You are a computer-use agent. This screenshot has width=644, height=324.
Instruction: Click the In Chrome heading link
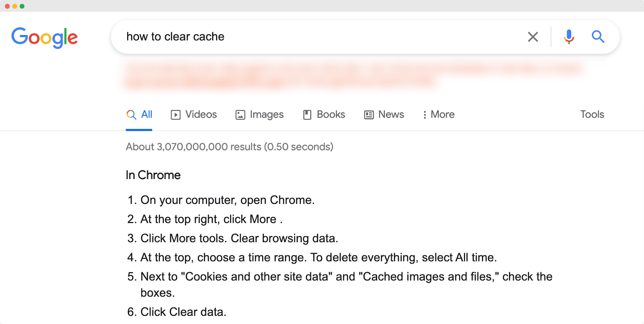[x=153, y=175]
